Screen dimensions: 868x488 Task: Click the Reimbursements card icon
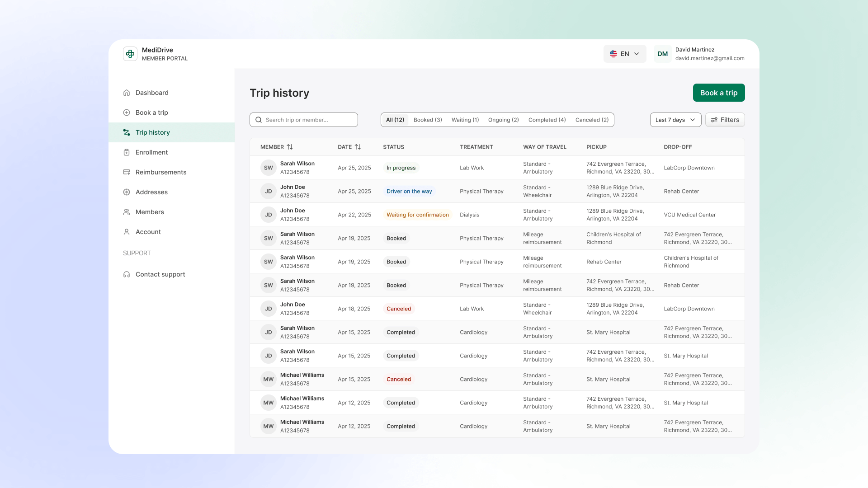(x=127, y=172)
